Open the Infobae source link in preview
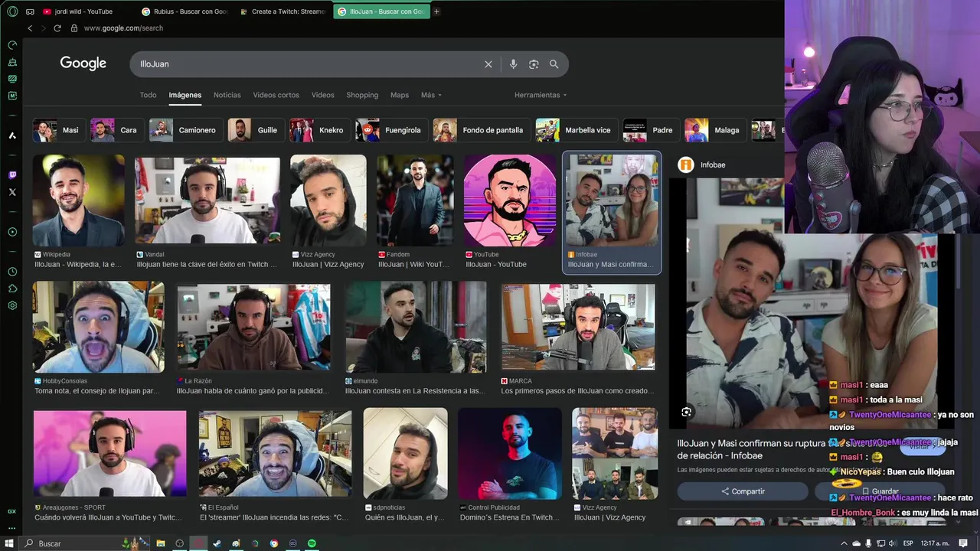 (x=703, y=165)
